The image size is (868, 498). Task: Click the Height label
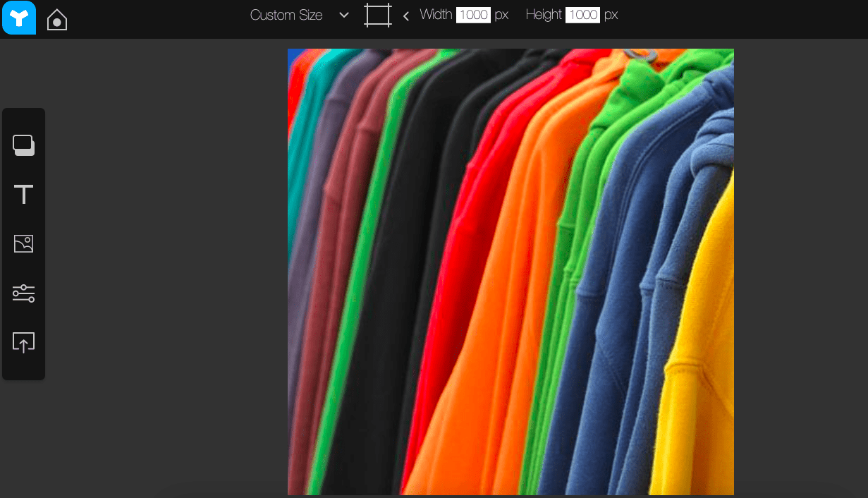[544, 16]
